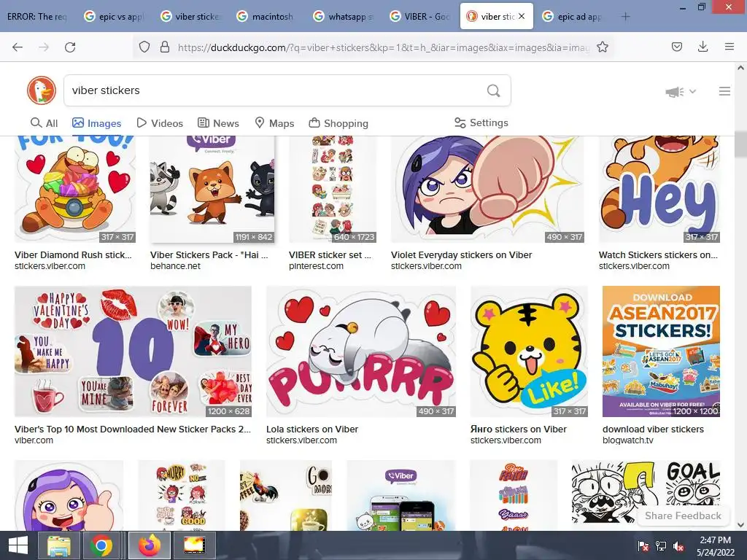
Task: Click the page vertical scrollbar thumb
Action: (740, 145)
